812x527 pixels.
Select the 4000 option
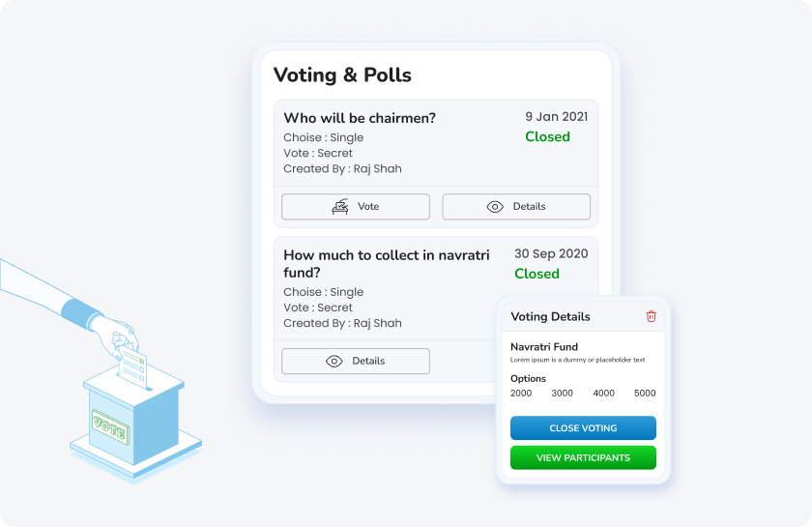(604, 394)
